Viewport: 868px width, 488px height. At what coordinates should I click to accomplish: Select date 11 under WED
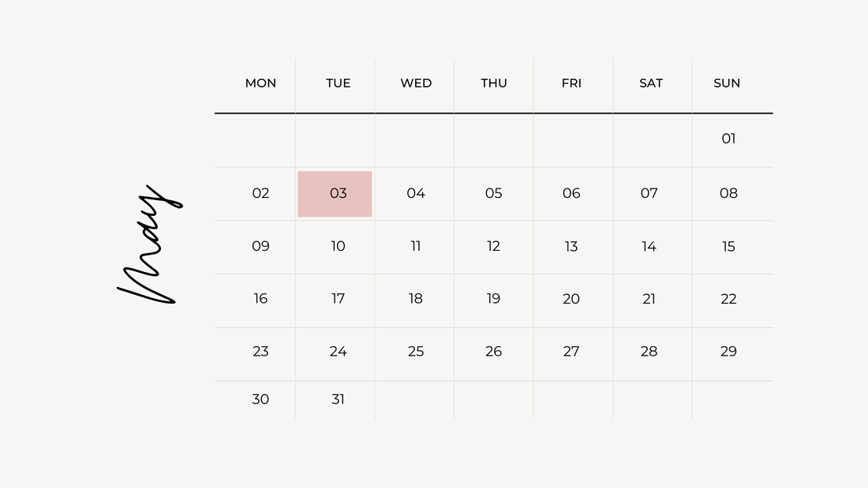(416, 246)
